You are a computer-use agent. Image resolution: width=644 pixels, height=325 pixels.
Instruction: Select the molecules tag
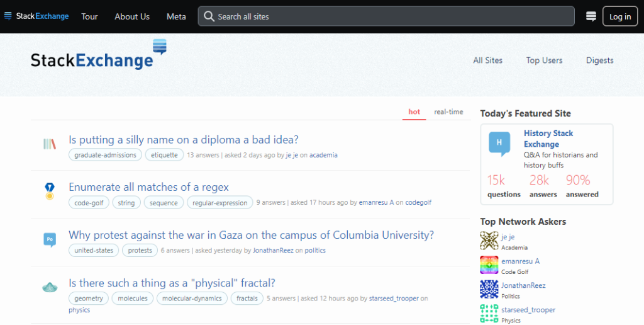pos(132,299)
